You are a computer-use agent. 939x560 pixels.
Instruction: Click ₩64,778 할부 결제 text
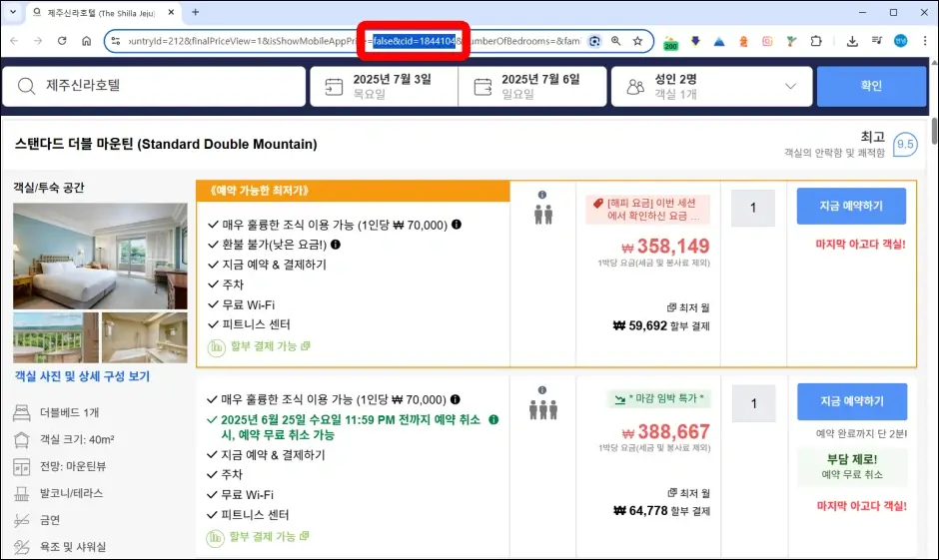pos(661,511)
